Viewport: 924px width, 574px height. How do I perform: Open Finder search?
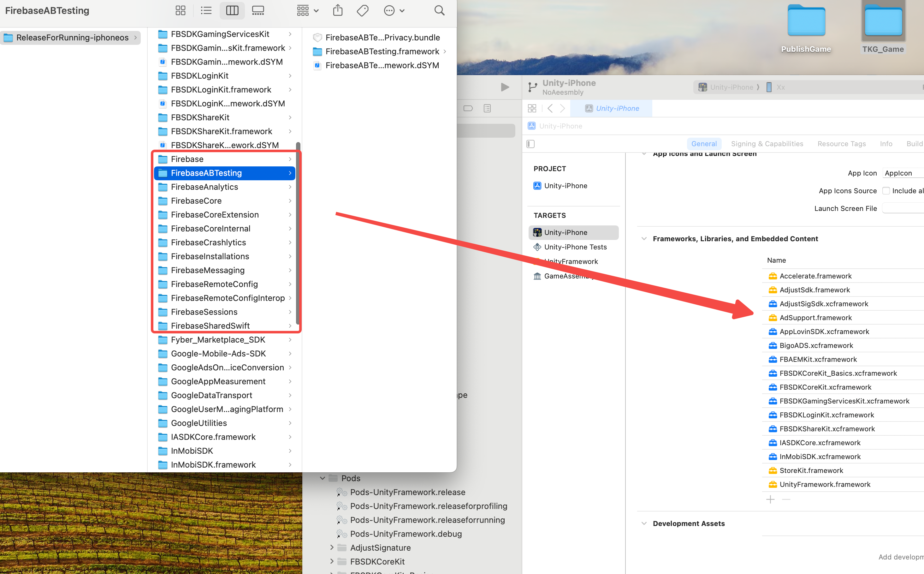[x=439, y=10]
